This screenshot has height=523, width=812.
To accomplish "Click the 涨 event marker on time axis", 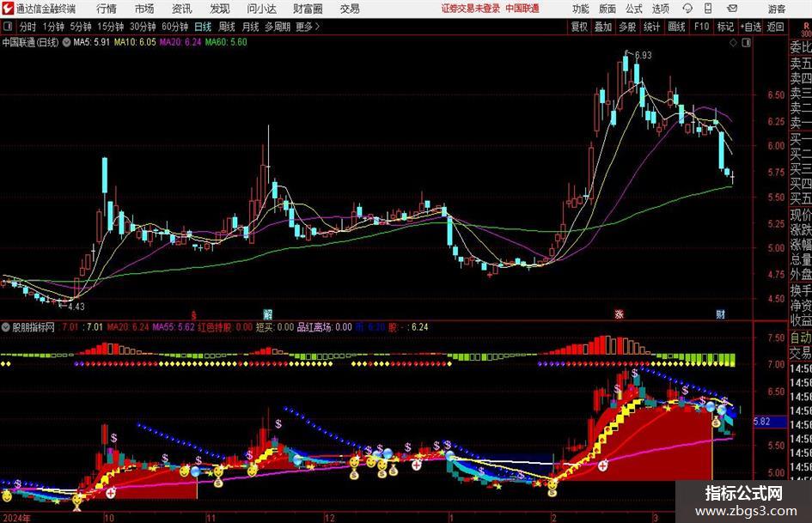I will [x=619, y=314].
